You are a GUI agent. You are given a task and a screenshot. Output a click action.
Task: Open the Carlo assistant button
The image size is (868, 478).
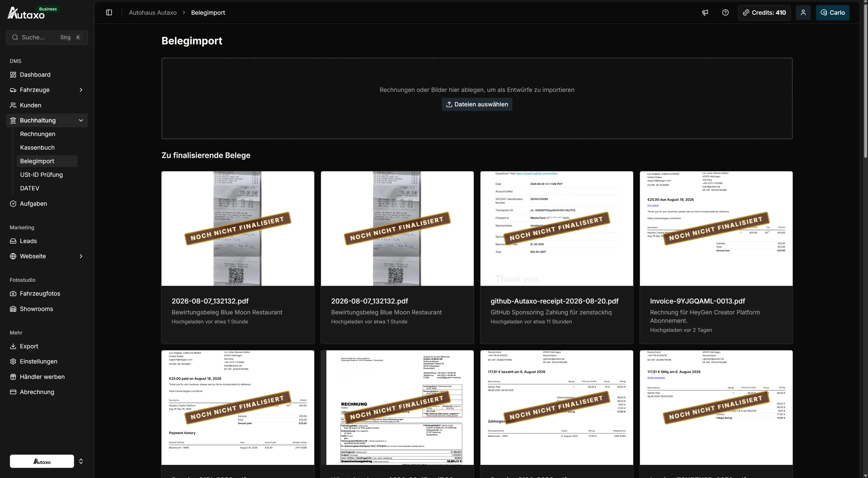click(833, 12)
